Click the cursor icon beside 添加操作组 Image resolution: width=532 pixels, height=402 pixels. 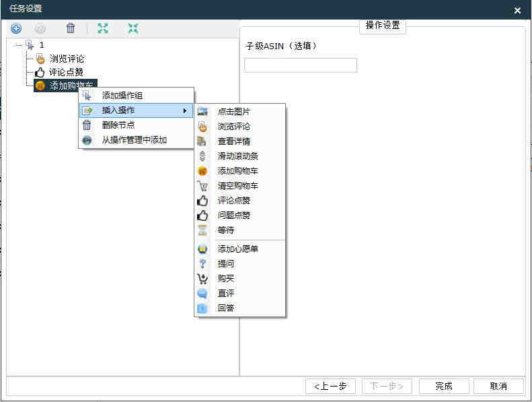pyautogui.click(x=87, y=95)
